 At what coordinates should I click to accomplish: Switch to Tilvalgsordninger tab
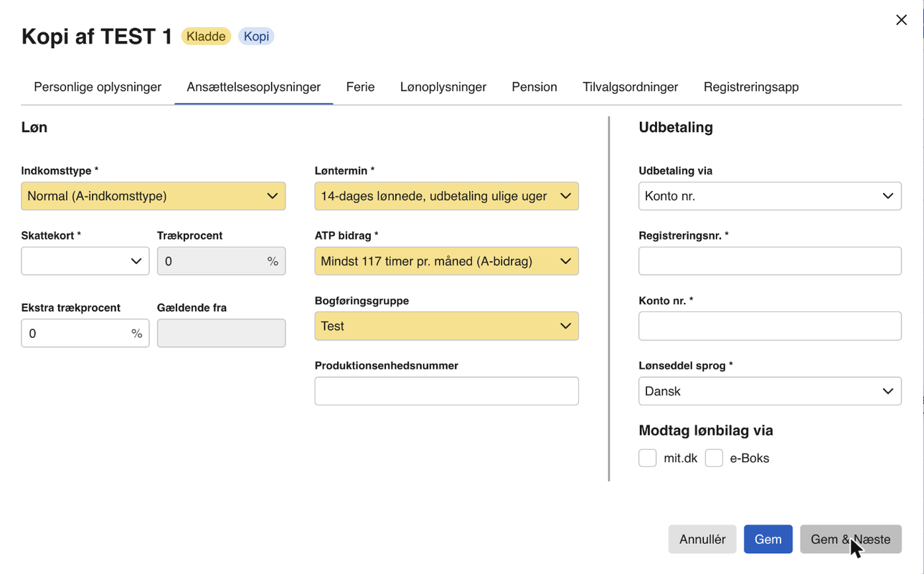[631, 87]
